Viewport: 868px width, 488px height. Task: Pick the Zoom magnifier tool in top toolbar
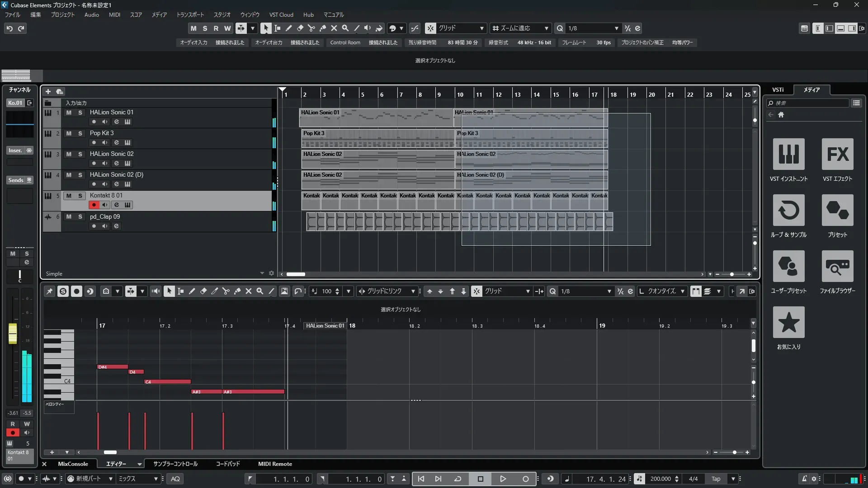[x=345, y=28]
